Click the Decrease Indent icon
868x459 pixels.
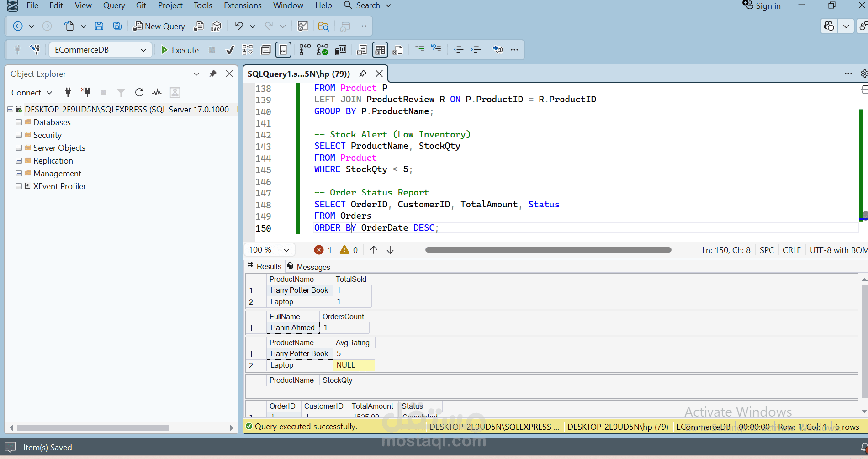click(x=459, y=50)
